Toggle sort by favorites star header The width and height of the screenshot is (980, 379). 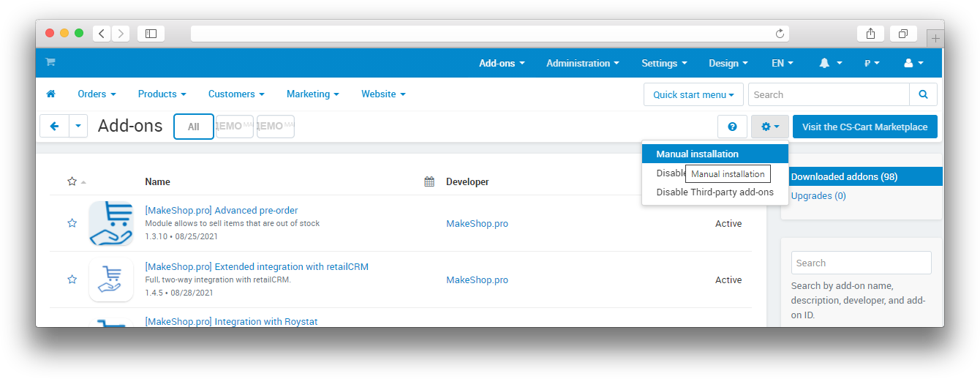pos(72,181)
